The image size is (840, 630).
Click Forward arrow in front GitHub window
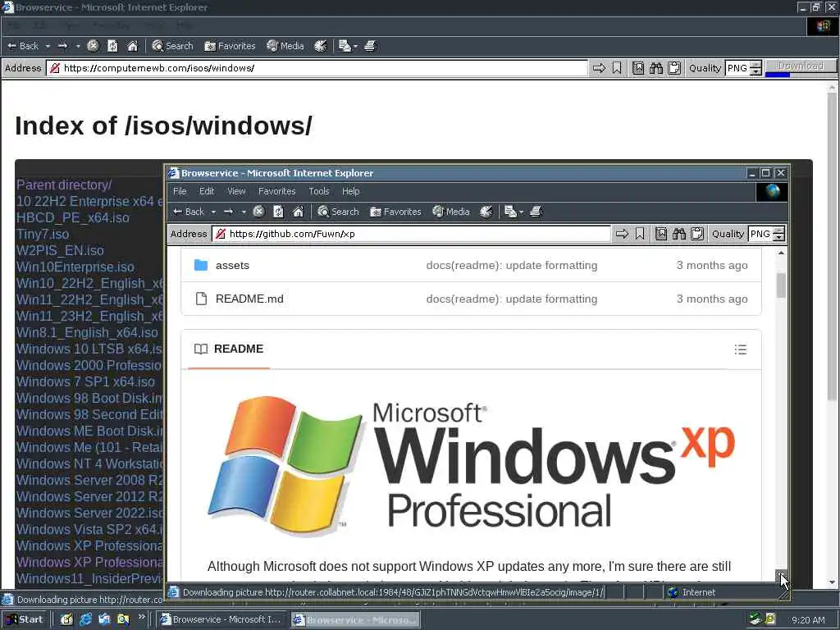(229, 212)
